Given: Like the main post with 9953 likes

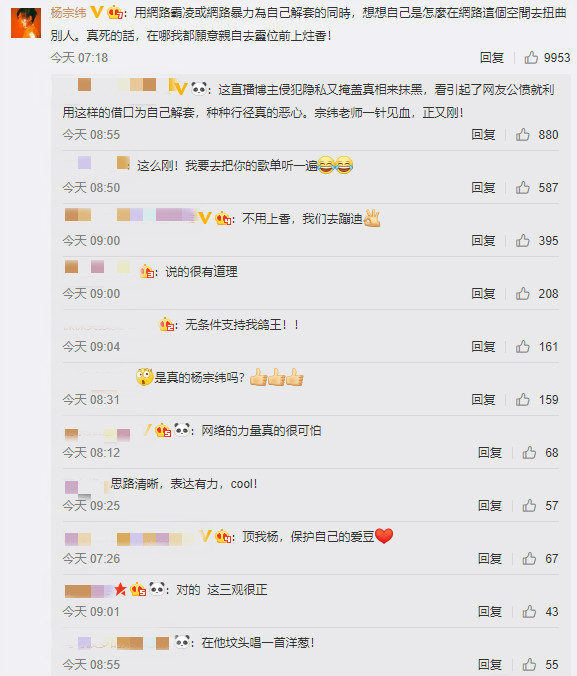Looking at the screenshot, I should pyautogui.click(x=531, y=57).
